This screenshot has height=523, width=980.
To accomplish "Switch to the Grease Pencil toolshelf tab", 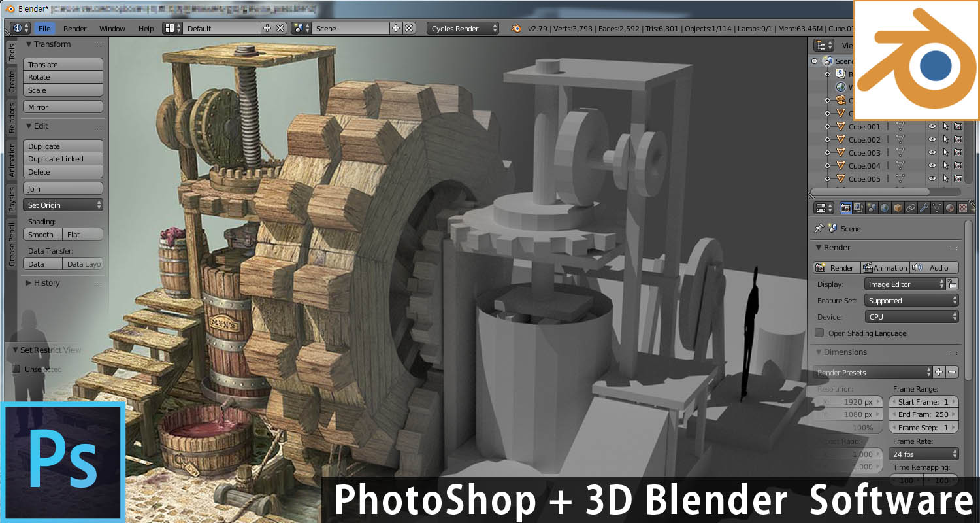I will (12, 245).
